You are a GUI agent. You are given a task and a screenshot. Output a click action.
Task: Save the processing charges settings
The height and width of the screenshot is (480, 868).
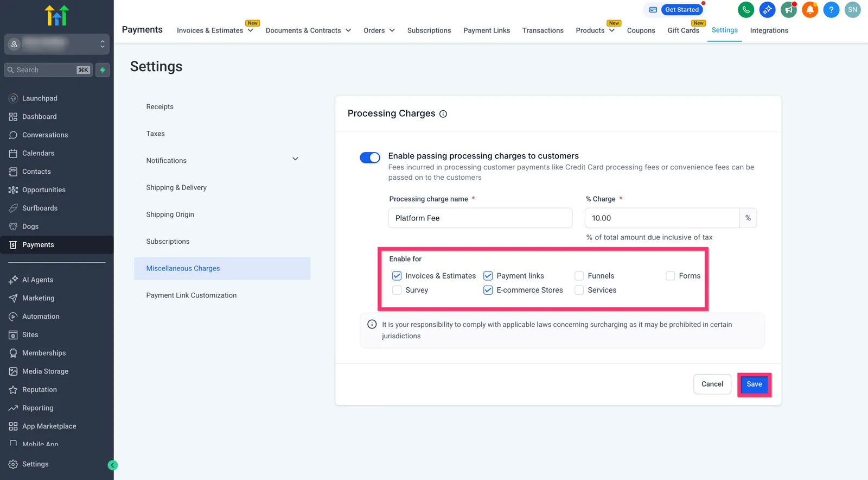[x=754, y=384]
